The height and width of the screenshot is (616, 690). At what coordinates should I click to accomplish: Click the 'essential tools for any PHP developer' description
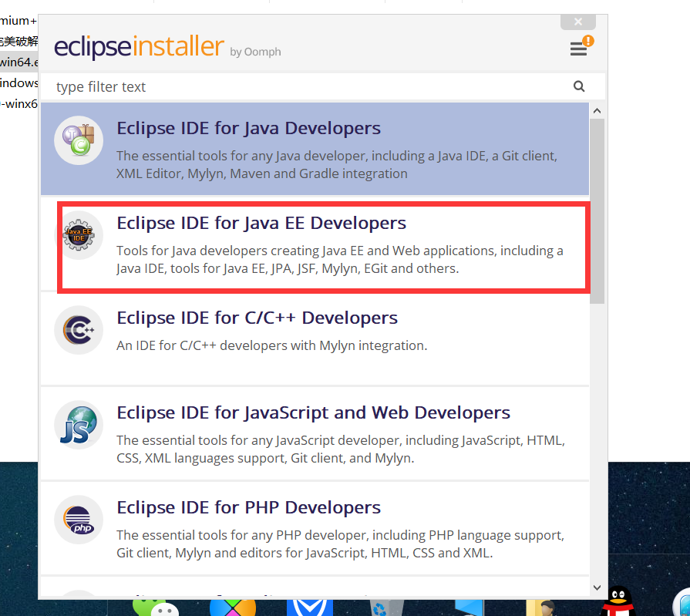click(340, 544)
